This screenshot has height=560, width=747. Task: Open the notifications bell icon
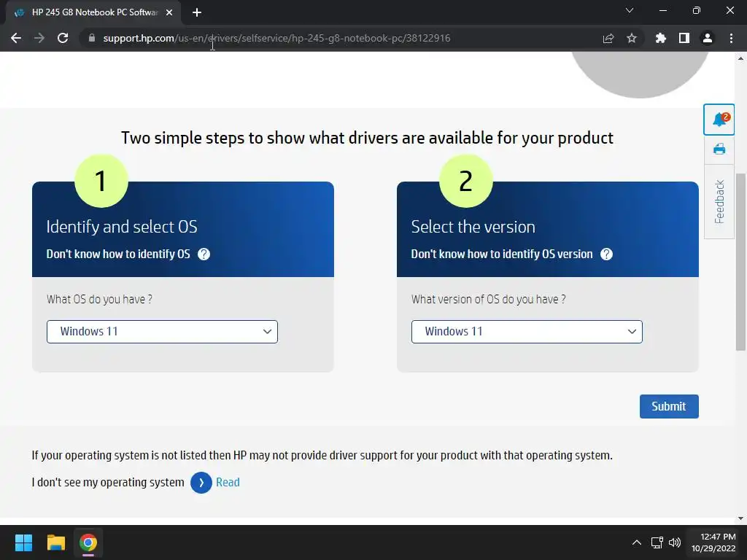coord(719,119)
